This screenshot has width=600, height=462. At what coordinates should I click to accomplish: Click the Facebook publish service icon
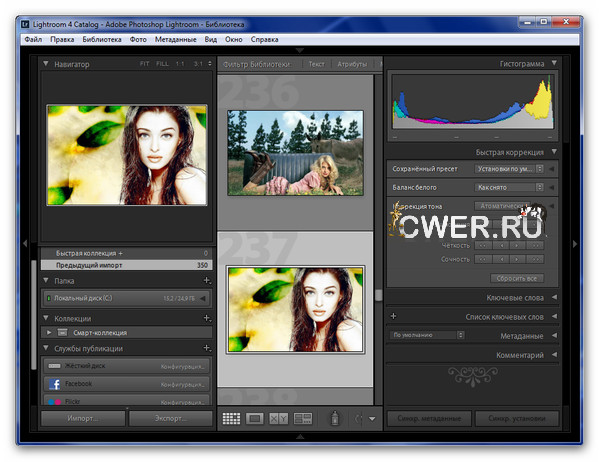click(x=56, y=383)
